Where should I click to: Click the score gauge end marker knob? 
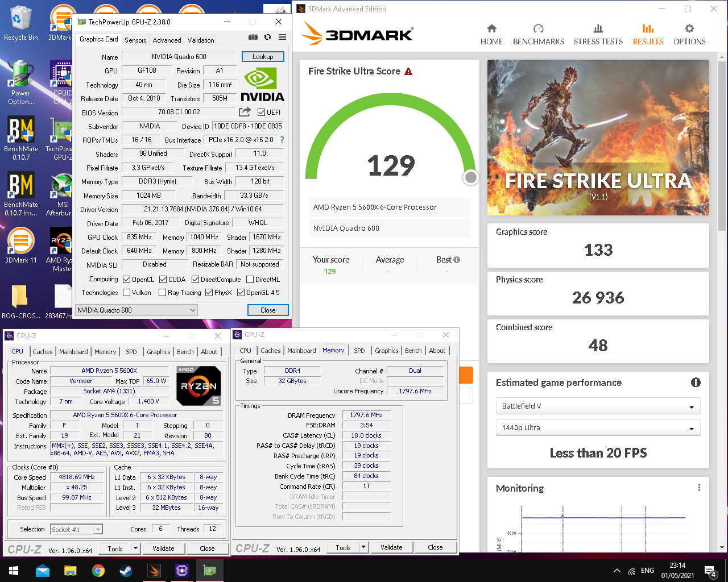pyautogui.click(x=470, y=177)
